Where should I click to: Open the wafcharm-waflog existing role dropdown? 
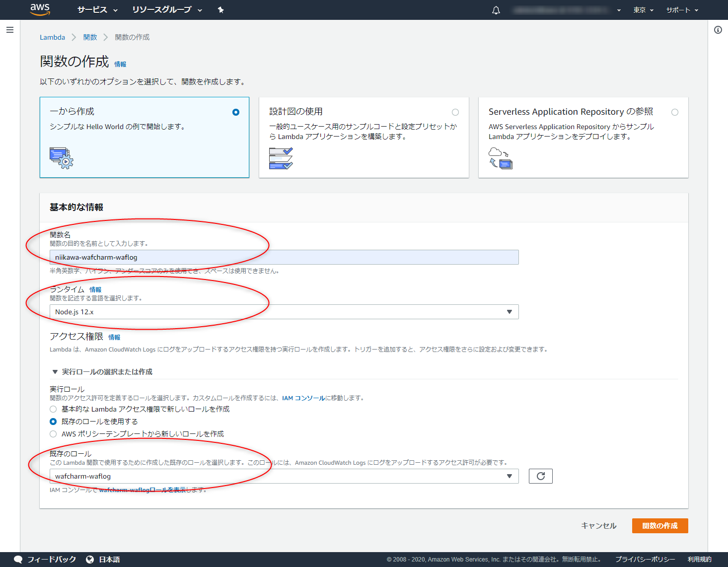[x=284, y=476]
